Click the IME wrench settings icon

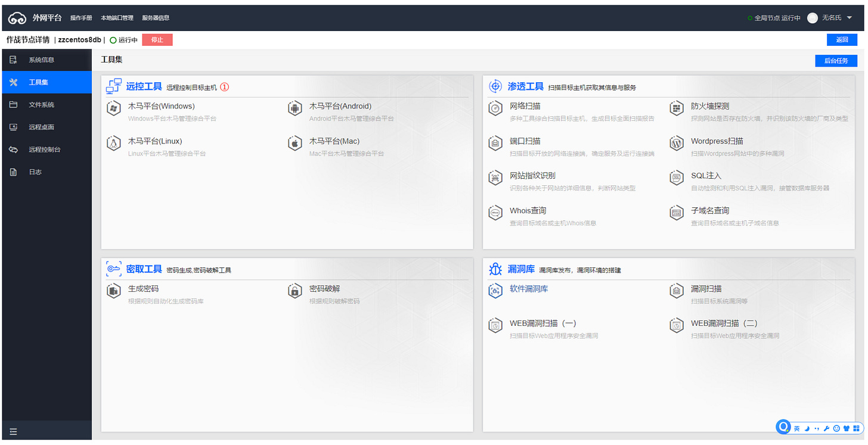826,428
